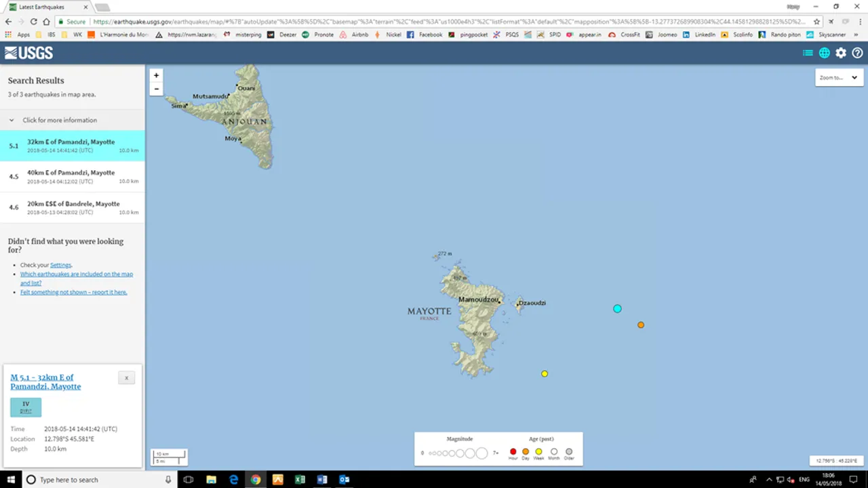Zoom out of the map

(x=157, y=89)
